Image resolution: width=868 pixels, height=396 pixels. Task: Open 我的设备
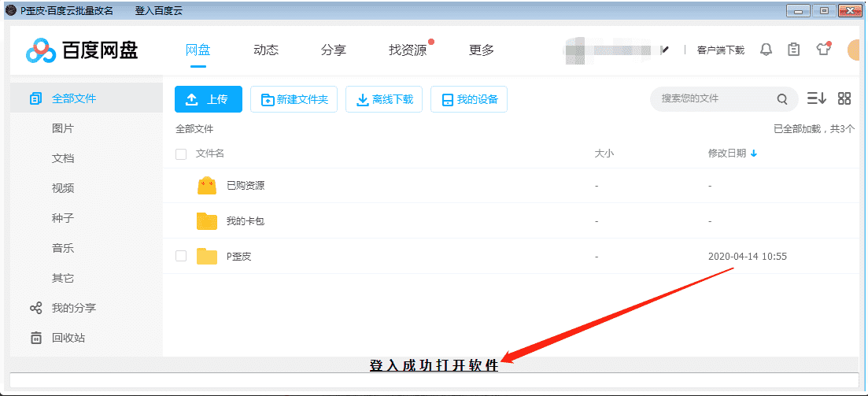coord(469,100)
